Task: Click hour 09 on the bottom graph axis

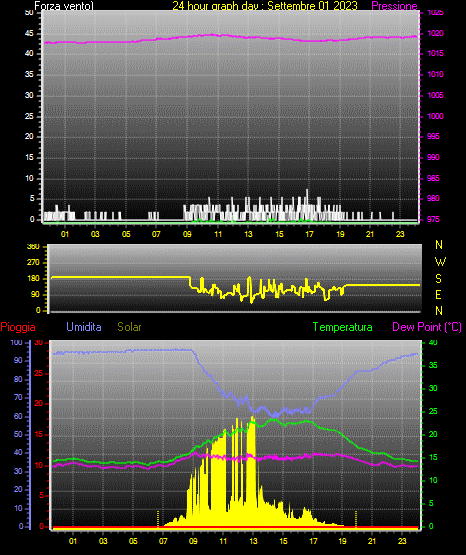Action: [193, 541]
